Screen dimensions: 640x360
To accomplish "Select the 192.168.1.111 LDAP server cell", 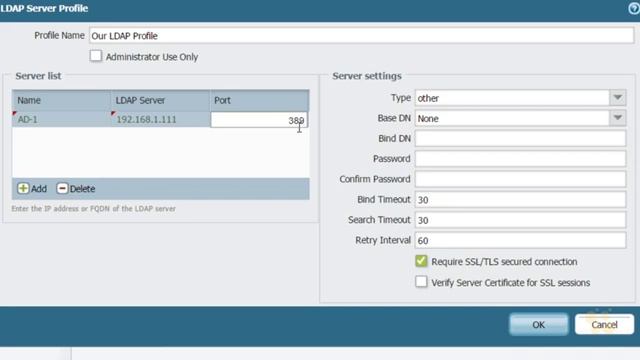I will 160,119.
